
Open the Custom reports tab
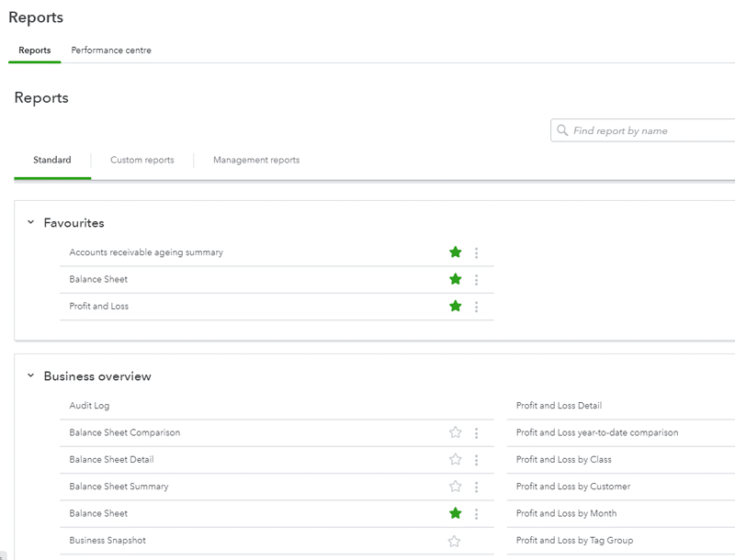click(142, 160)
